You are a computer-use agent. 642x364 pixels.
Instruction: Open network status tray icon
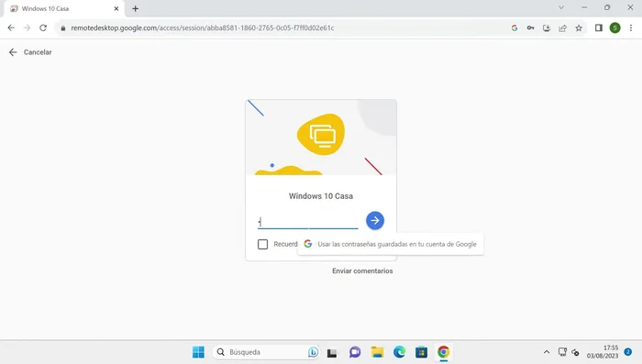point(562,352)
